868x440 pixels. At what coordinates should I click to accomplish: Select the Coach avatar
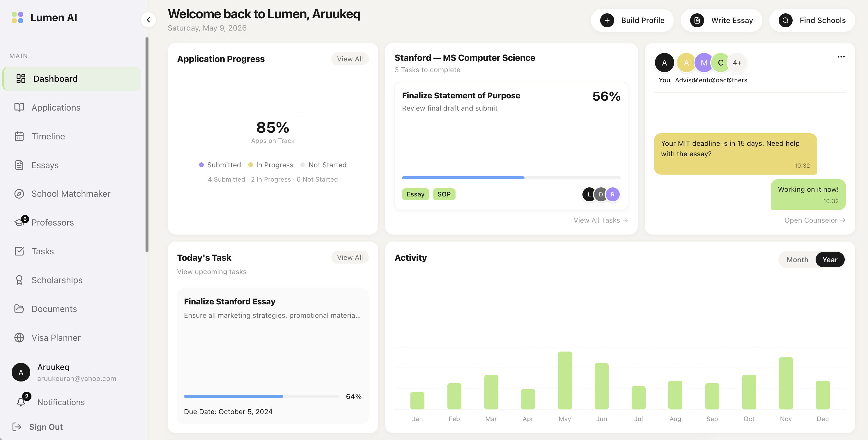720,63
